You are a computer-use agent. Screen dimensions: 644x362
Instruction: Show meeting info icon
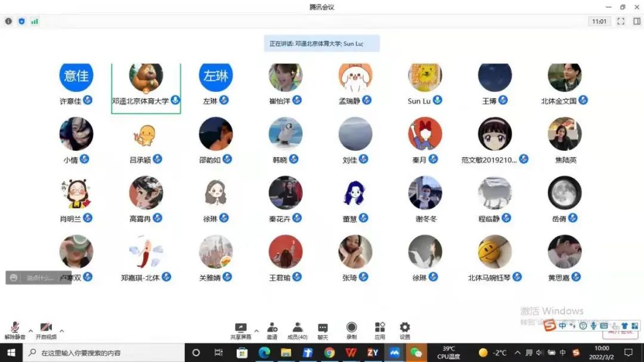(x=8, y=21)
